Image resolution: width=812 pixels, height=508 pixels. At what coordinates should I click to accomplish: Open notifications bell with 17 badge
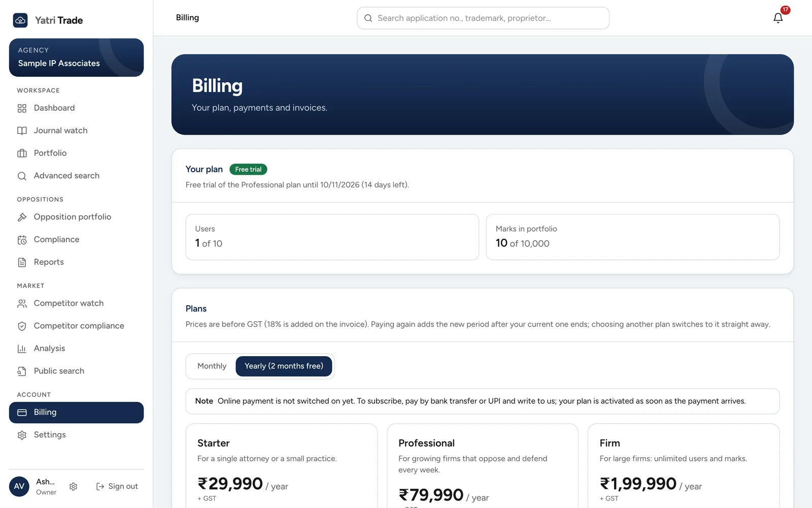tap(778, 18)
